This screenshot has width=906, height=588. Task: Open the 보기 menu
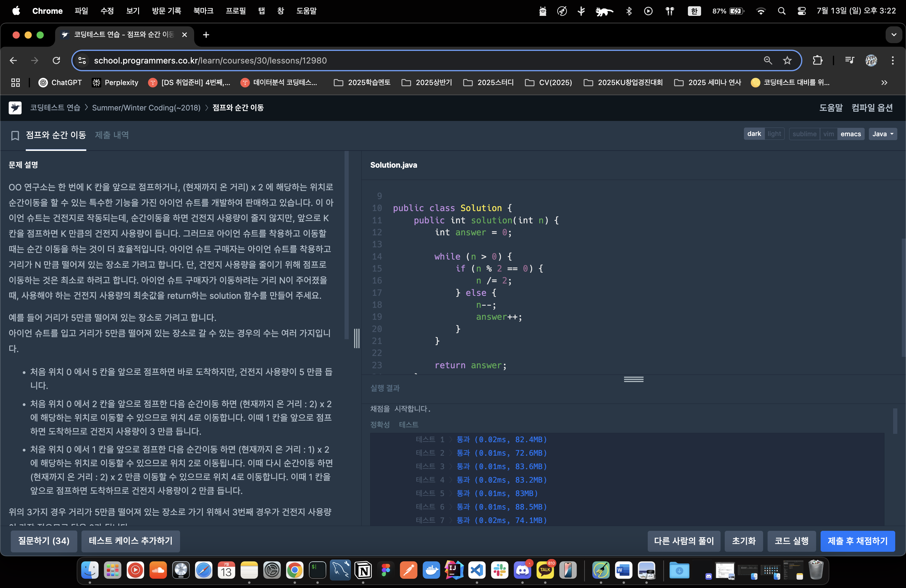coord(133,11)
